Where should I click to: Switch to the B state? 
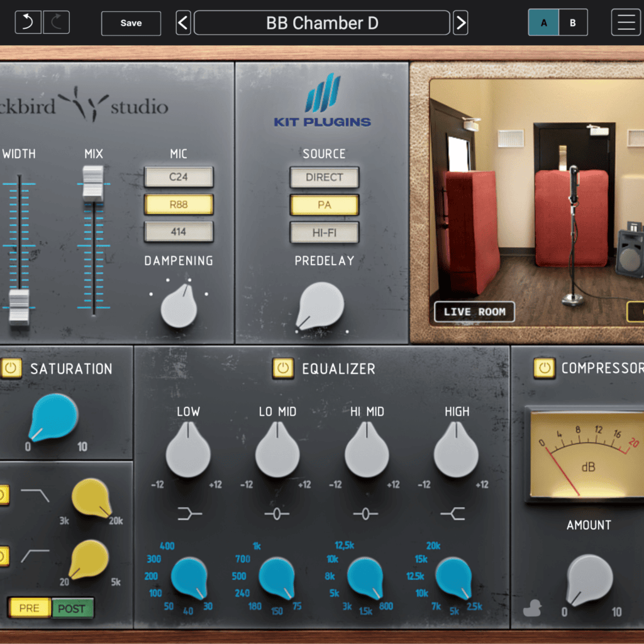[x=572, y=23]
